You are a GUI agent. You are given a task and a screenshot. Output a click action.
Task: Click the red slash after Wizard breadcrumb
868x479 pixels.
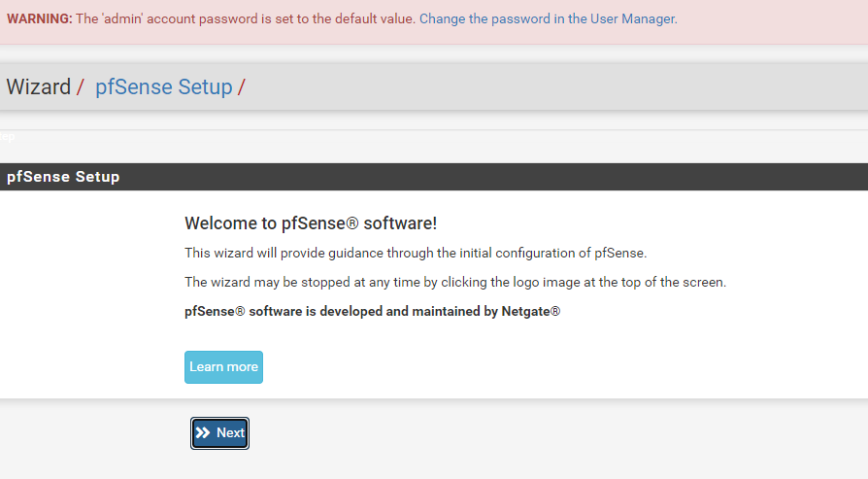point(80,87)
